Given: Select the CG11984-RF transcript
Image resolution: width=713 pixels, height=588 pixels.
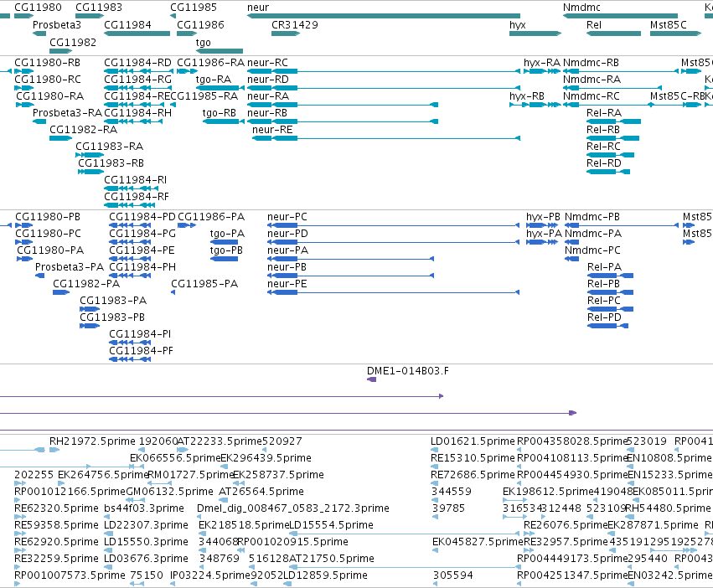Looking at the screenshot, I should (x=130, y=205).
